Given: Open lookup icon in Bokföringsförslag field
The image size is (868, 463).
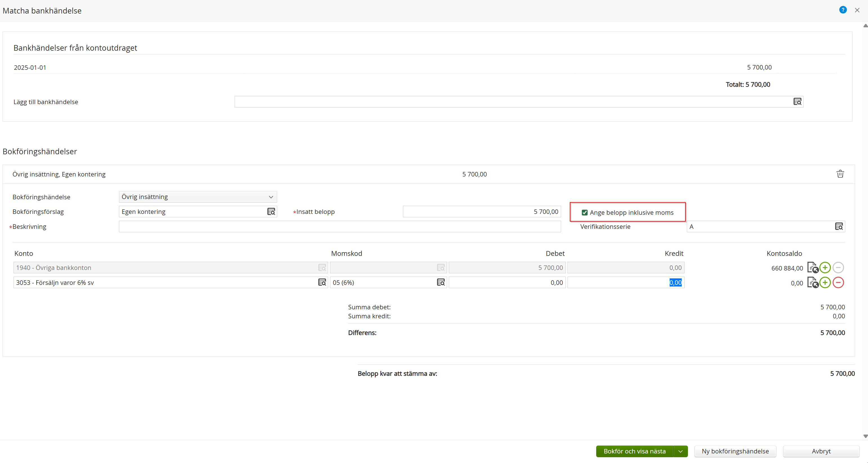Looking at the screenshot, I should coord(271,212).
